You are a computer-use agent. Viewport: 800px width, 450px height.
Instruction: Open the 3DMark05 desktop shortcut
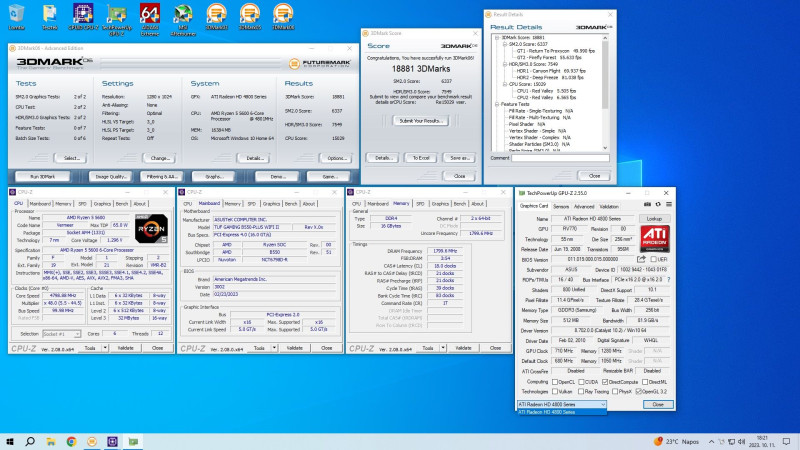[249, 17]
